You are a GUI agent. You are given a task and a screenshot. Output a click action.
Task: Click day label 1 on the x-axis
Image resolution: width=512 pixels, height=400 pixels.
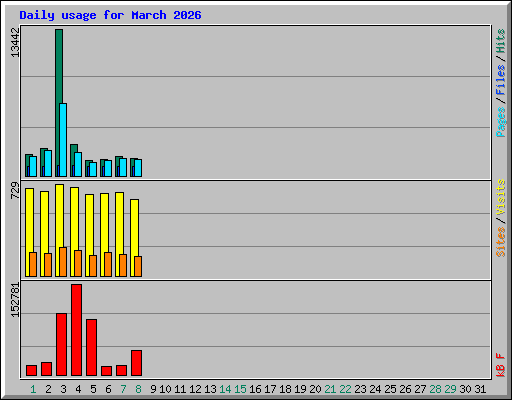point(33,389)
